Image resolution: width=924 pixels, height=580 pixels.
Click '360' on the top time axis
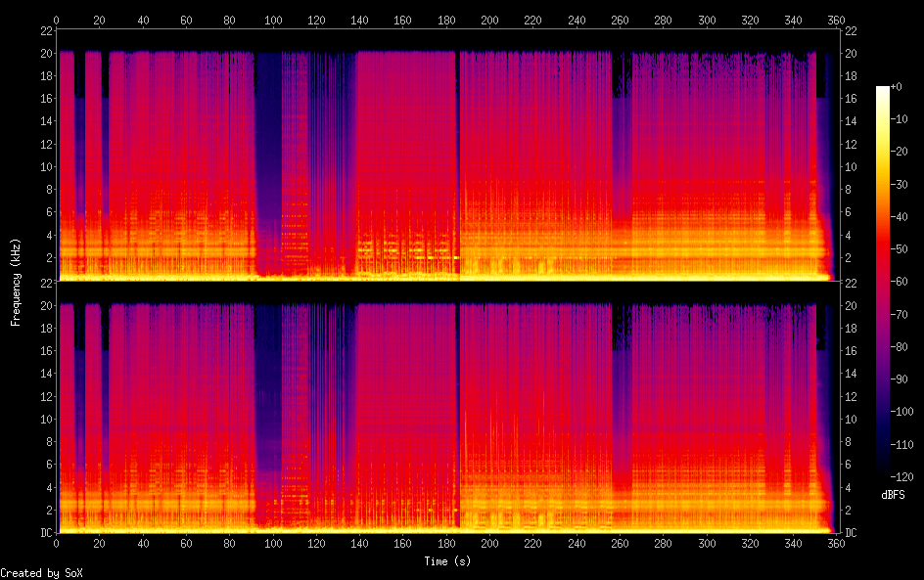tap(836, 20)
